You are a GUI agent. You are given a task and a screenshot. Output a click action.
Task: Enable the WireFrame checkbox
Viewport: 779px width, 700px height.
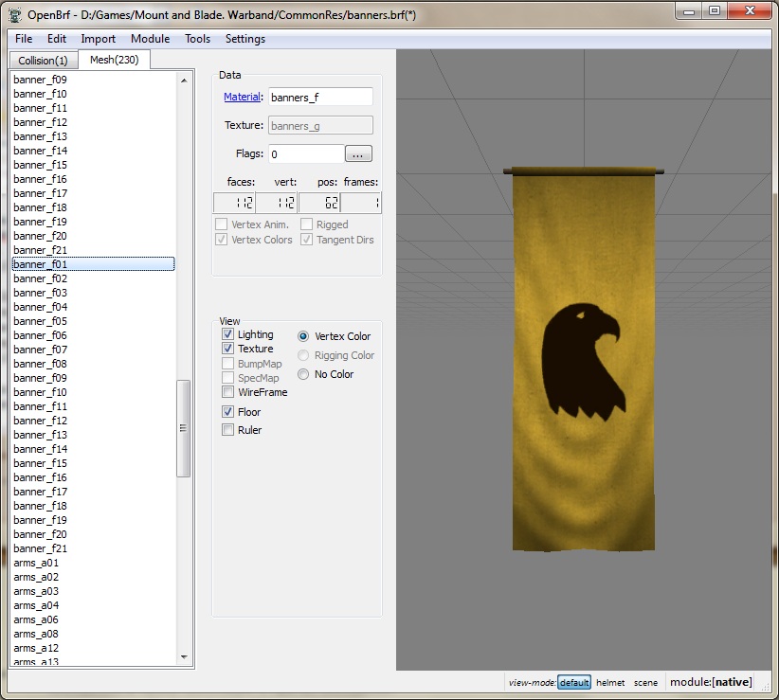coord(228,392)
